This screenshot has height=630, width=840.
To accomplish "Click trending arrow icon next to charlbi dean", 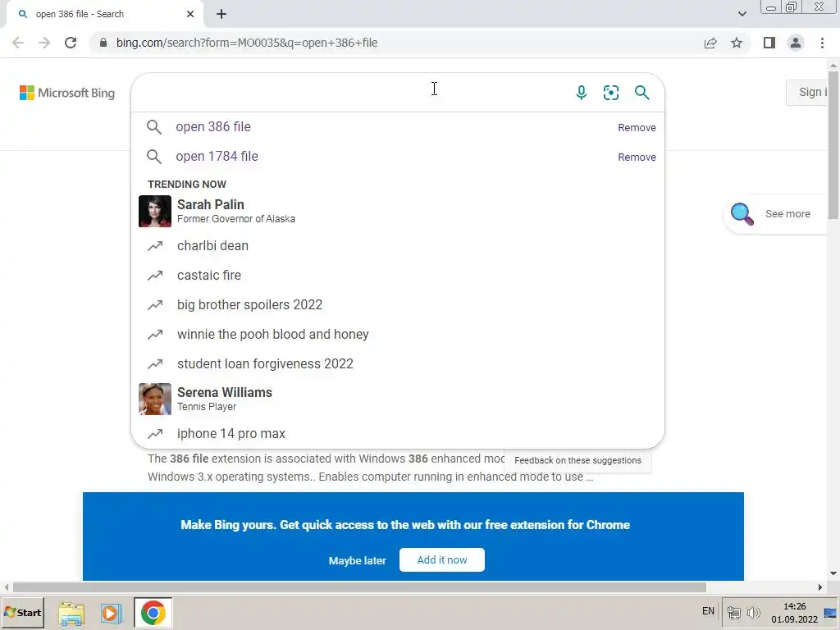I will 155,246.
